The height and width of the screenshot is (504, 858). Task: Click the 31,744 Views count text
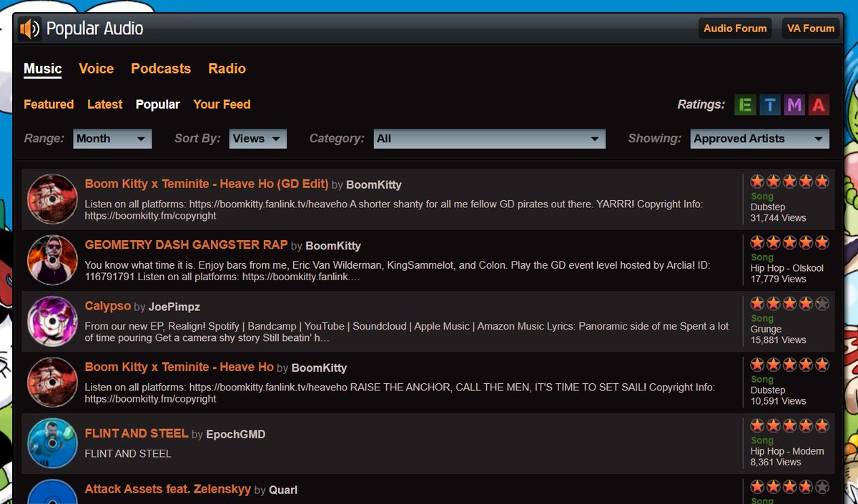778,218
